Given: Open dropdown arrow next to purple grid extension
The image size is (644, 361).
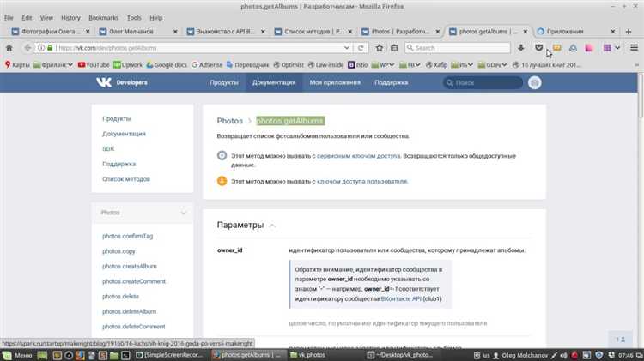Looking at the screenshot, I should point(617,48).
